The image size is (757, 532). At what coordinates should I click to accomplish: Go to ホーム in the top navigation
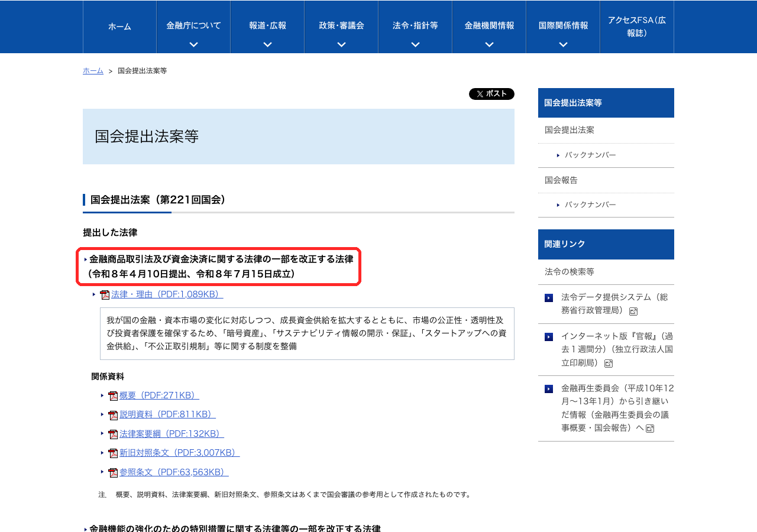(119, 27)
